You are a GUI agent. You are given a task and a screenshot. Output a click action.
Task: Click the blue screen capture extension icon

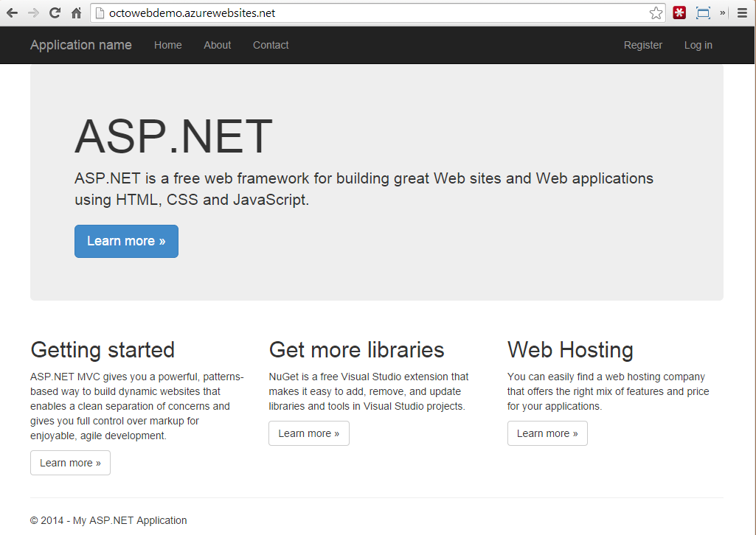701,13
